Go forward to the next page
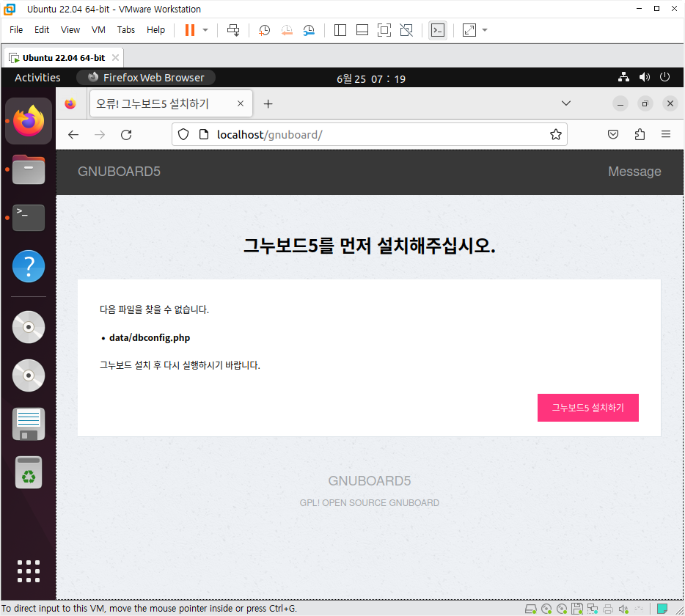685x616 pixels. coord(100,134)
